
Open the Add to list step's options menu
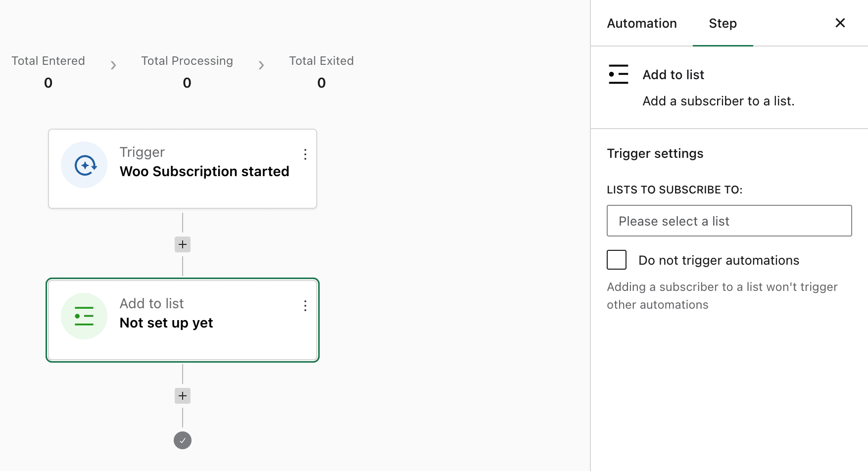tap(305, 306)
